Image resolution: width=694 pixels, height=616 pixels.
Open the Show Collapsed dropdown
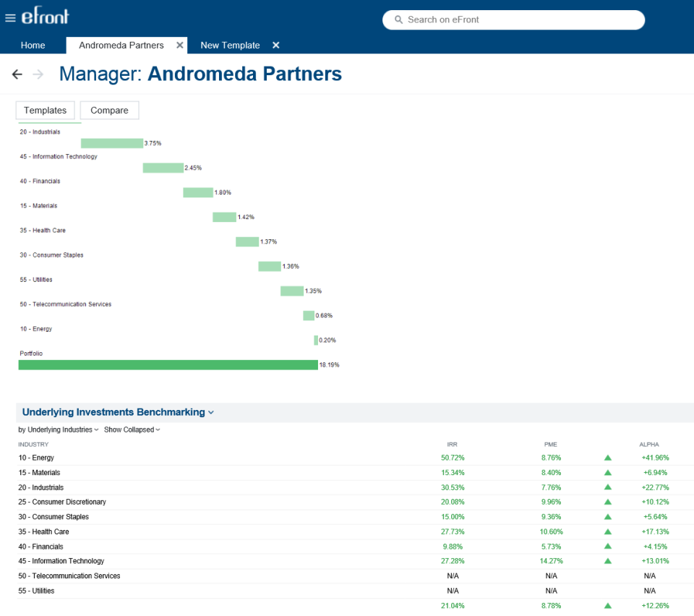click(132, 429)
